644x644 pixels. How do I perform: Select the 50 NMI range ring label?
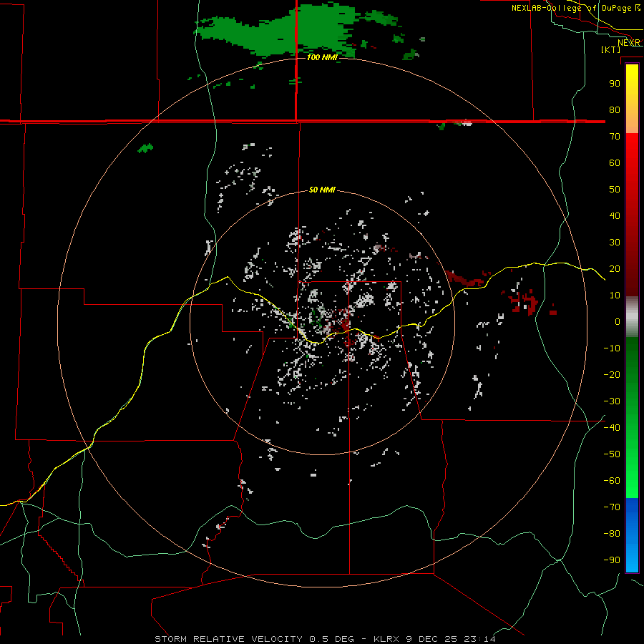(x=322, y=190)
